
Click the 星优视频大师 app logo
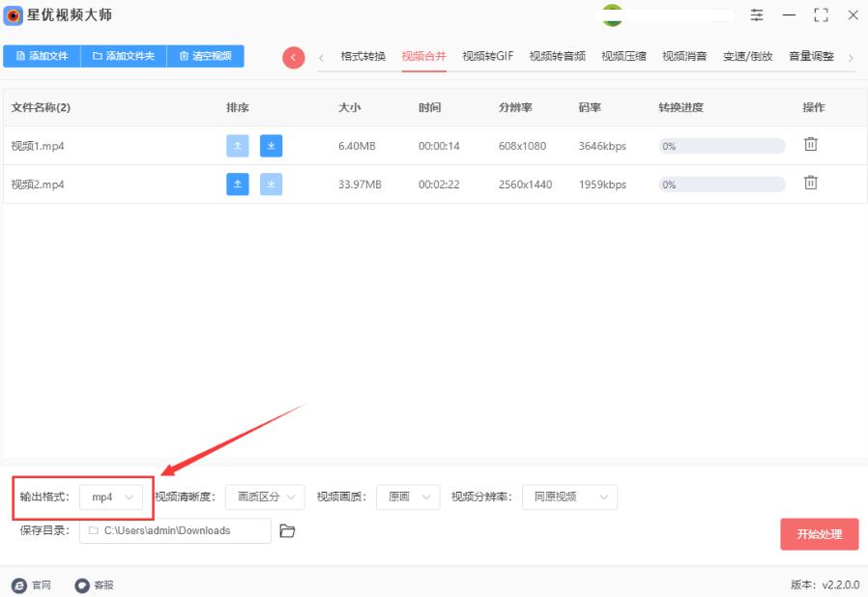point(14,15)
